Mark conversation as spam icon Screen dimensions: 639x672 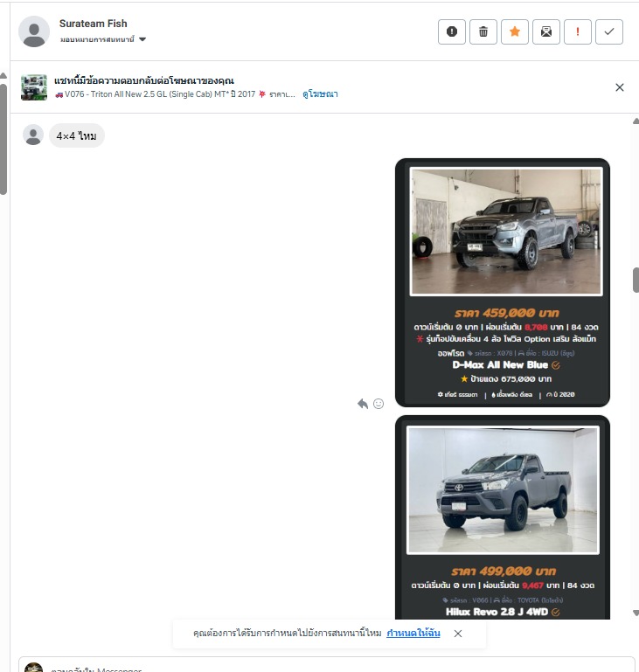(x=451, y=31)
